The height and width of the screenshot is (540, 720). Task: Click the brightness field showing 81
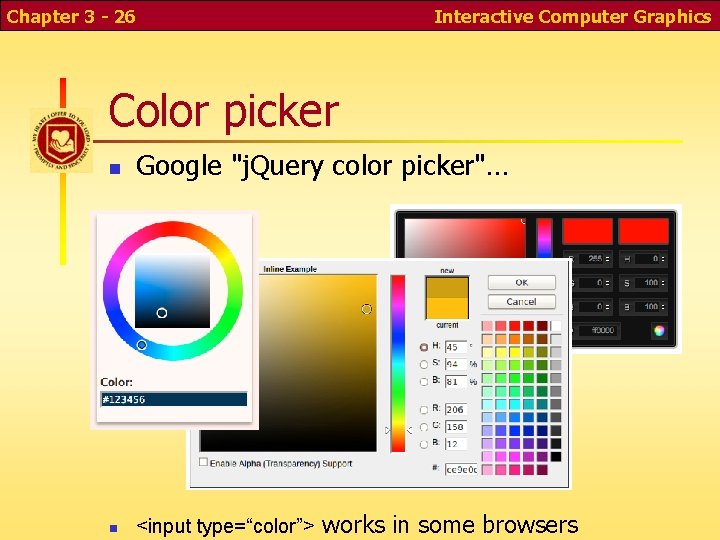pos(456,382)
